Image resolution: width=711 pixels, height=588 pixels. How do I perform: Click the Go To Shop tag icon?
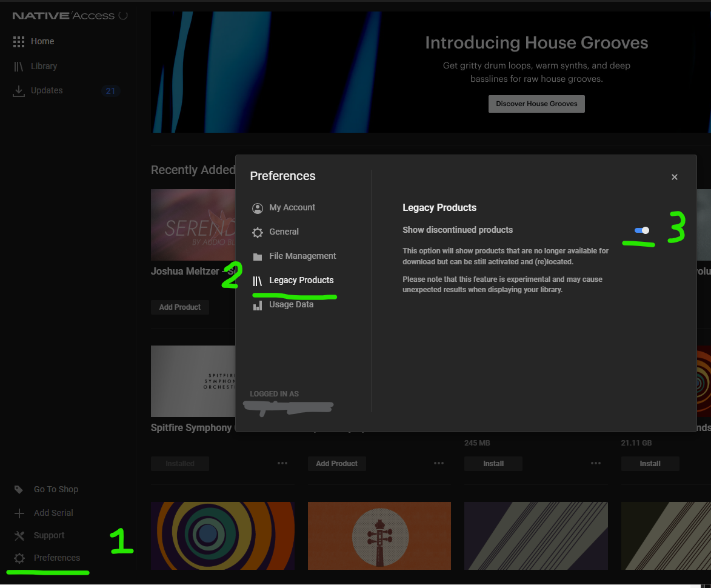(19, 490)
